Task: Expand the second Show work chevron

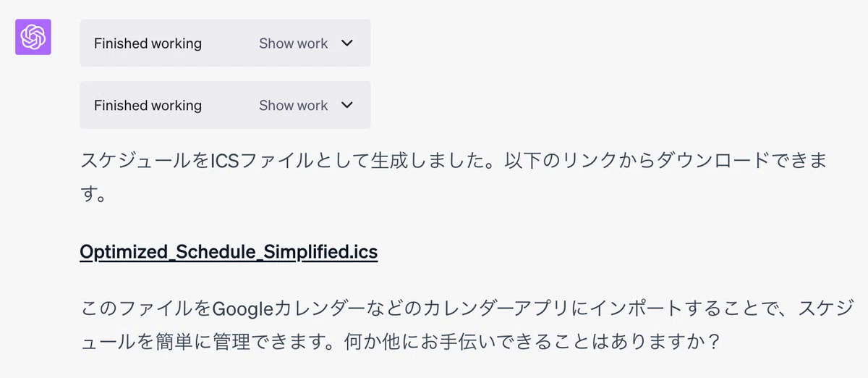Action: click(x=347, y=105)
